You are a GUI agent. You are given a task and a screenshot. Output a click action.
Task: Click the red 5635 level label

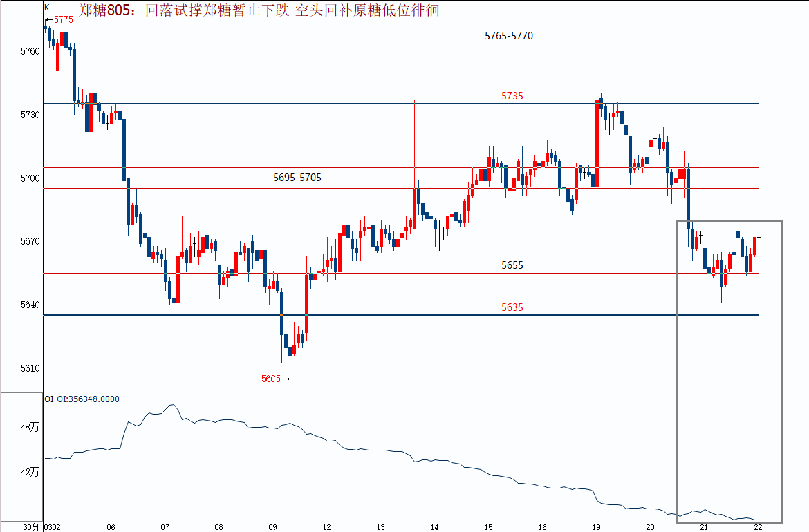click(512, 307)
